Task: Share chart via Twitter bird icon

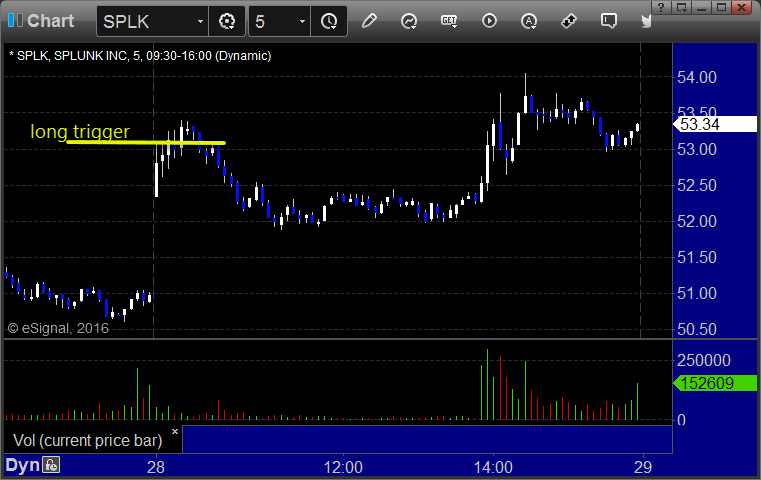Action: pos(646,21)
